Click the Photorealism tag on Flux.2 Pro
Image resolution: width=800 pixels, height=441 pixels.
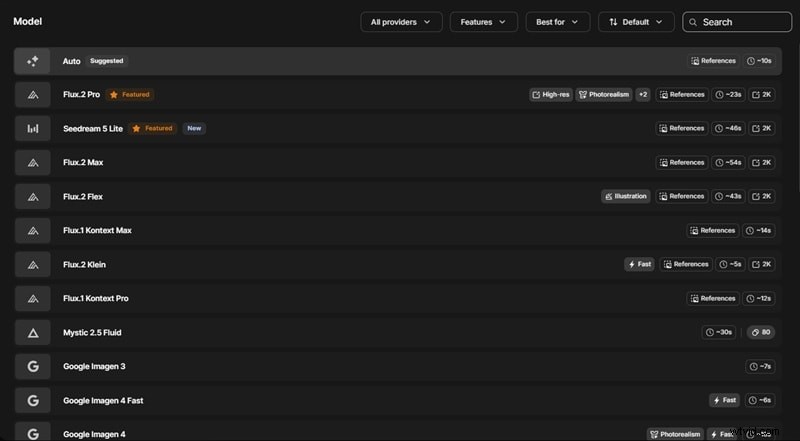pos(603,95)
